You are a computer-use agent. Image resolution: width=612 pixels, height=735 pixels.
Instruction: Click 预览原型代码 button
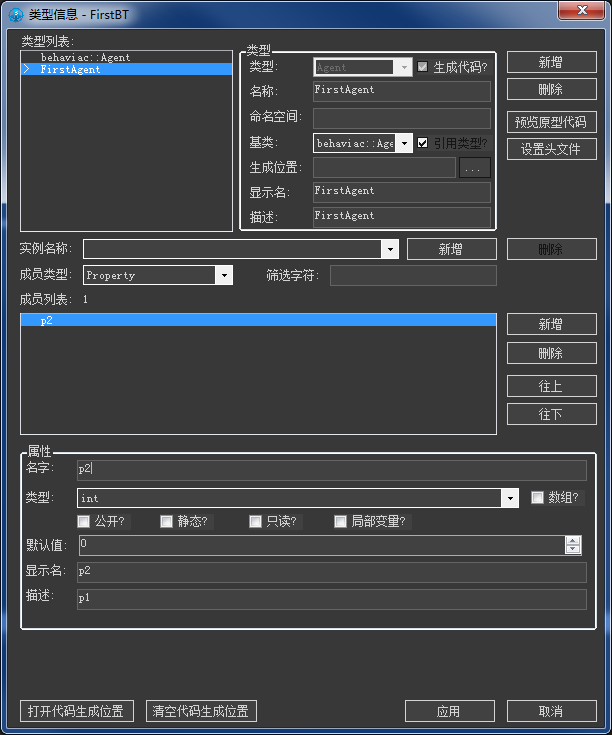point(552,123)
